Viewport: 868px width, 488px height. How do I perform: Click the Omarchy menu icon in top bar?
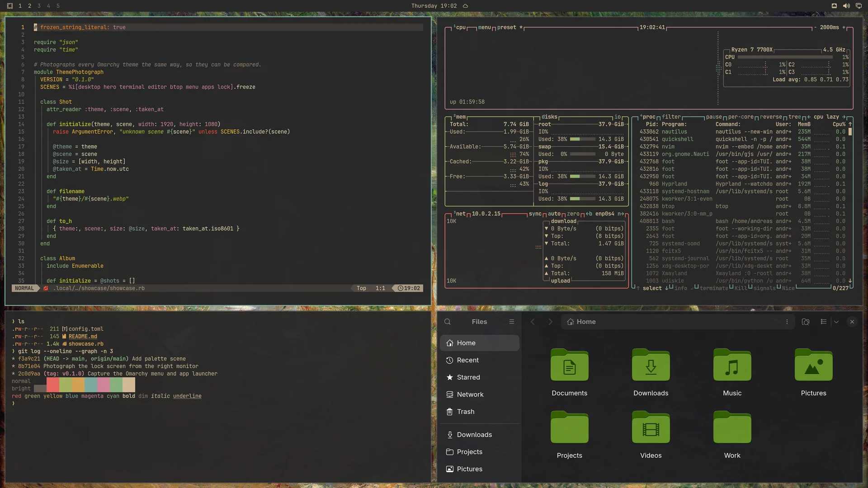10,6
